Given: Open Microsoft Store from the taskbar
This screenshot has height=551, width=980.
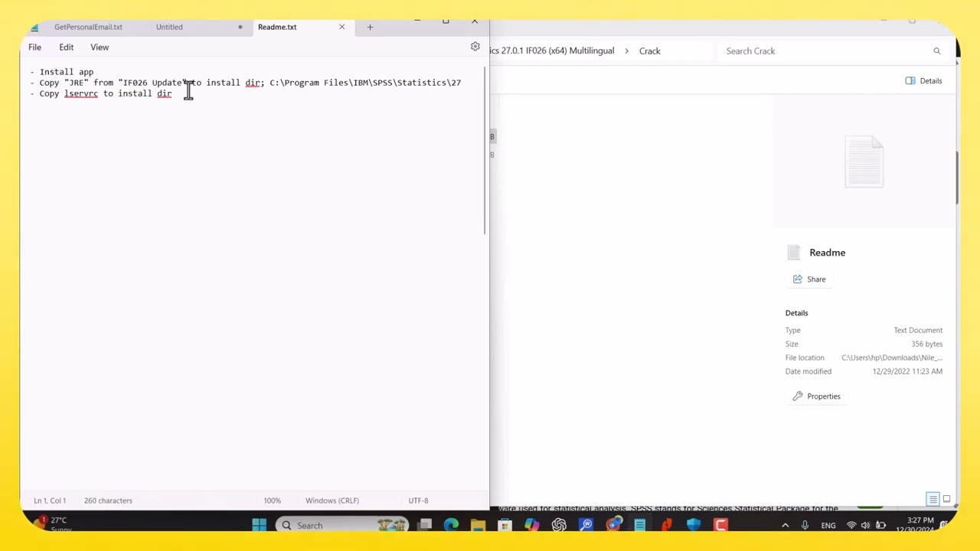Looking at the screenshot, I should (x=505, y=525).
